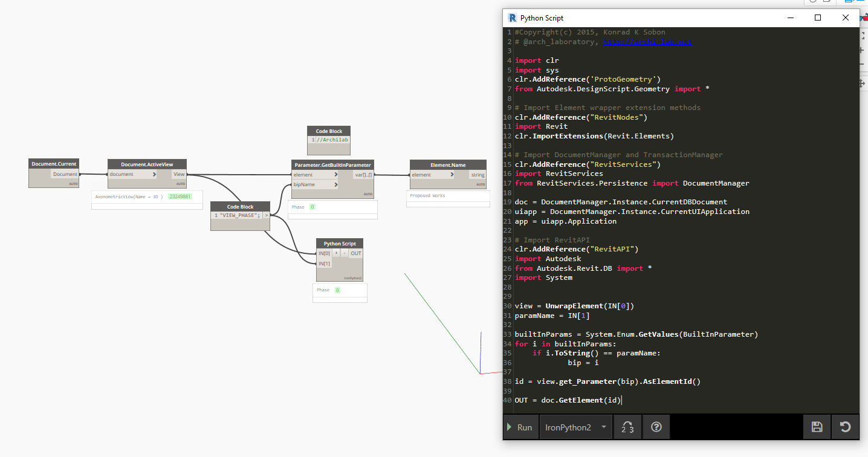Add an input port on Python Script node
This screenshot has height=457, width=868.
pos(336,253)
